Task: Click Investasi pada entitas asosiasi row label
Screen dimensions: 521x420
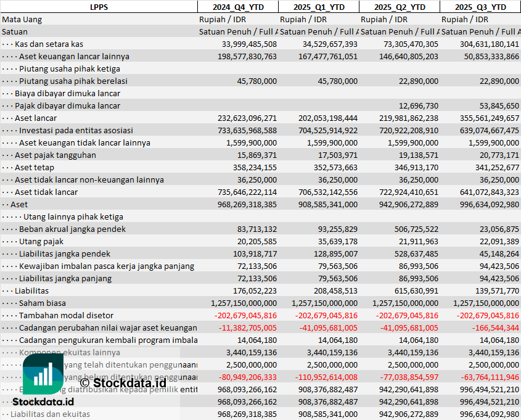Action: (x=76, y=130)
